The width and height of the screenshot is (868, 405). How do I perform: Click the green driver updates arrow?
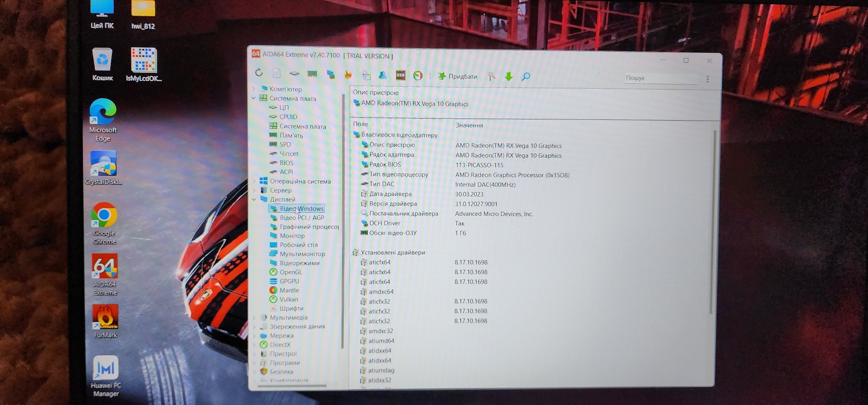[509, 77]
